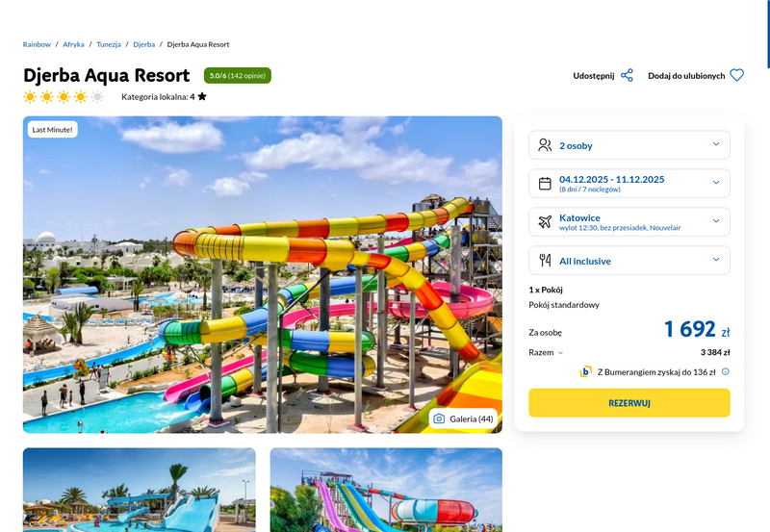Open the 2 osoby travelers dropdown
The height and width of the screenshot is (532, 770).
pyautogui.click(x=629, y=144)
